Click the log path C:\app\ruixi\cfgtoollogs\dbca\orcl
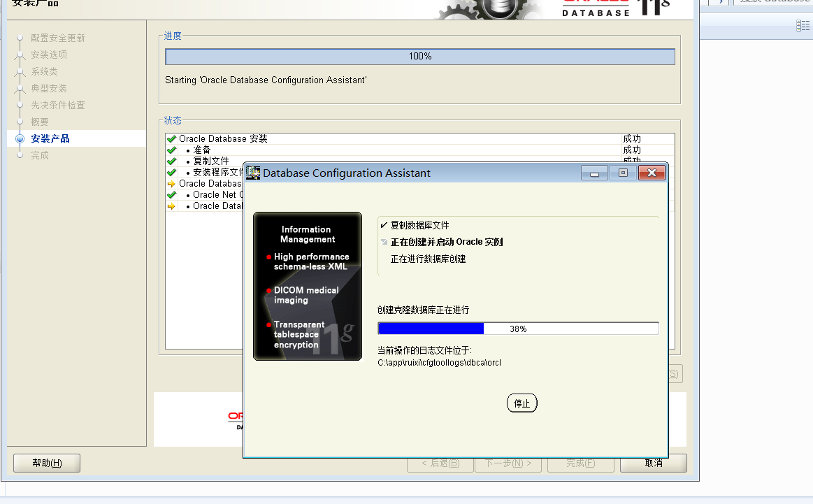 click(x=439, y=362)
